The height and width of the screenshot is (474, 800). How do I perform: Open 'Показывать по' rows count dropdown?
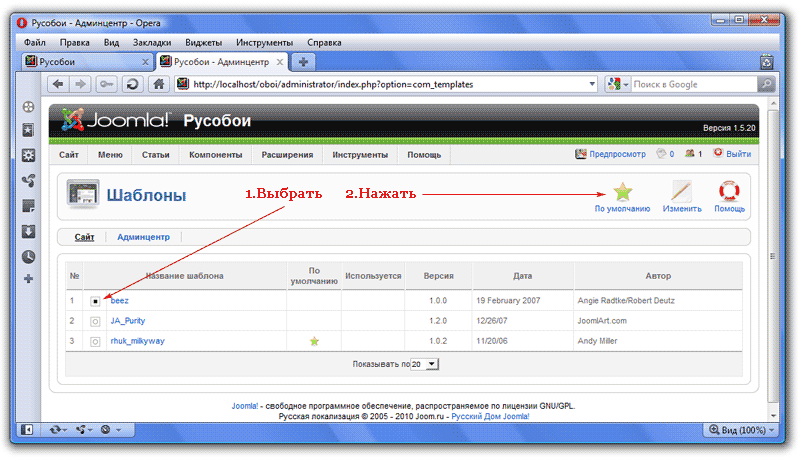(425, 365)
